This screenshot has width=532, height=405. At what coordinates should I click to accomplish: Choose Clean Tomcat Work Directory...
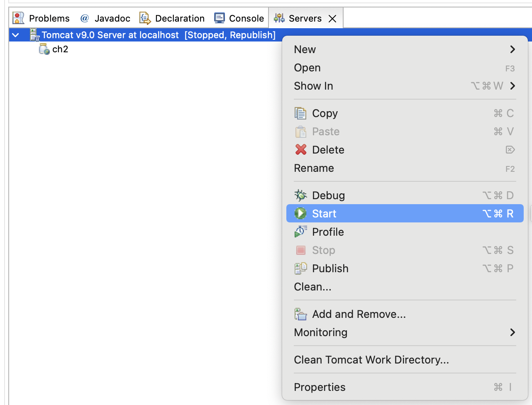pyautogui.click(x=405, y=360)
